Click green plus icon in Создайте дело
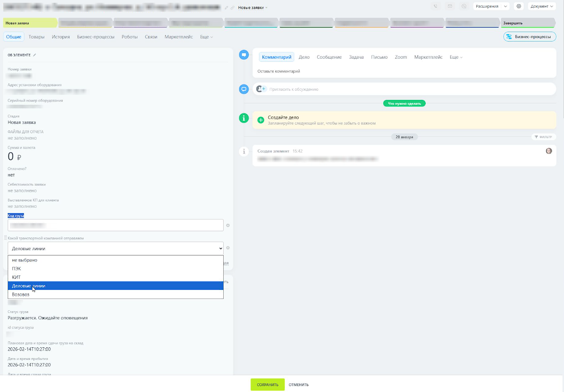The height and width of the screenshot is (392, 564). point(261,120)
